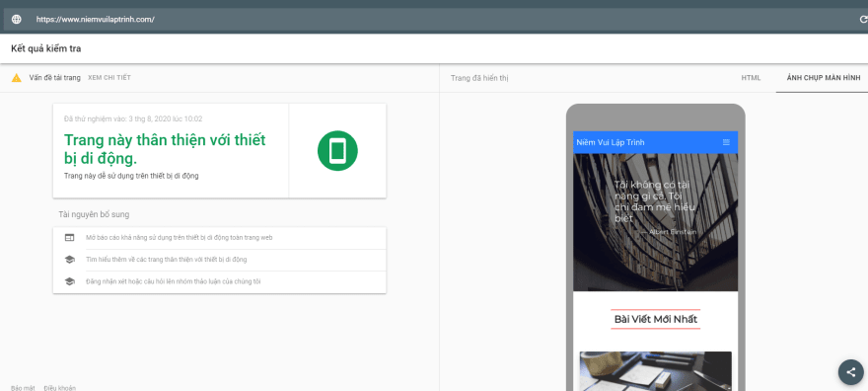Click the 'Trang đã hiển thị' label
This screenshot has width=868, height=391.
pos(479,78)
